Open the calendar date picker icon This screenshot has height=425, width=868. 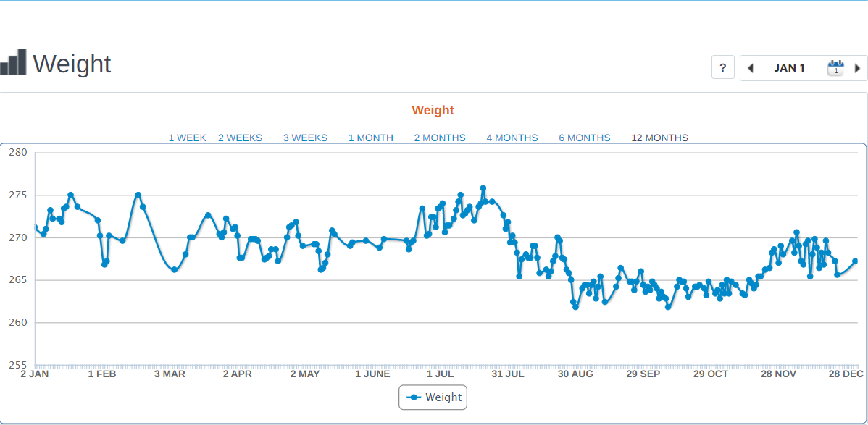(x=836, y=68)
